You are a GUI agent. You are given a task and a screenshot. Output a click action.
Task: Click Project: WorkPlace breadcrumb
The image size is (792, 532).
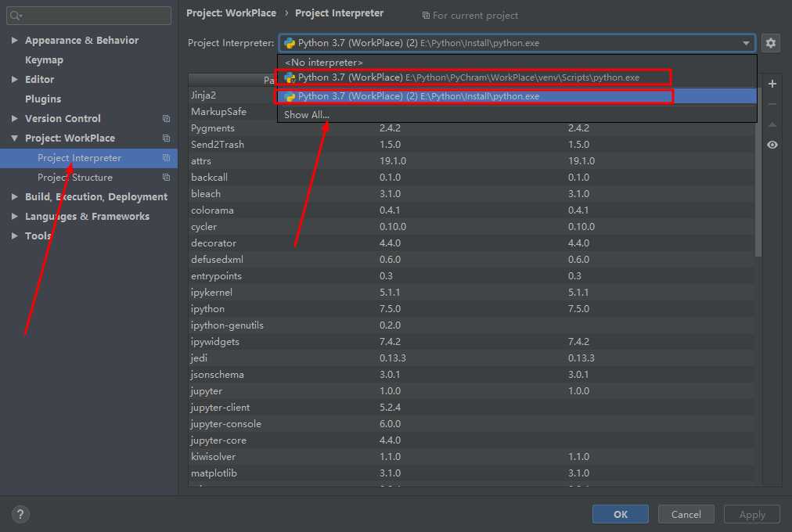click(232, 13)
